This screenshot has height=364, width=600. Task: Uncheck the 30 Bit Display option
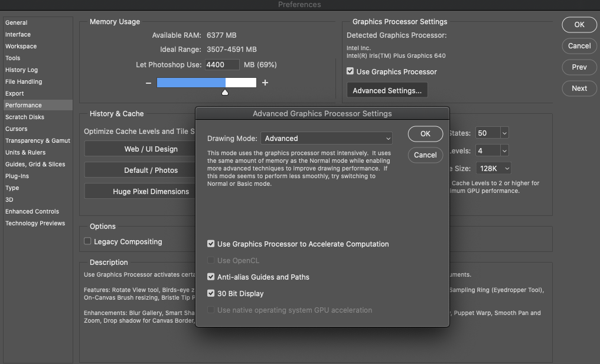[x=211, y=293]
